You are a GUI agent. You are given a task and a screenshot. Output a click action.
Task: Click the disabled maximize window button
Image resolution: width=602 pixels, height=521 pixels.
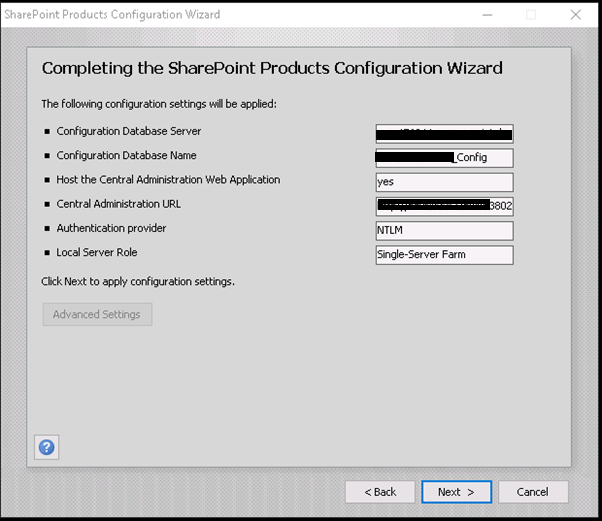(x=531, y=15)
